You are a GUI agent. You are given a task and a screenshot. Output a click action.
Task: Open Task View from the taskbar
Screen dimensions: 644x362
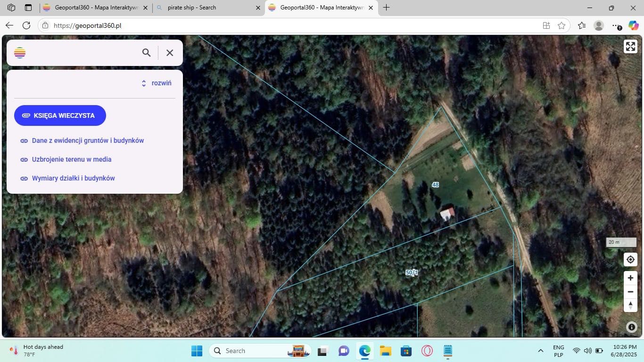(322, 351)
